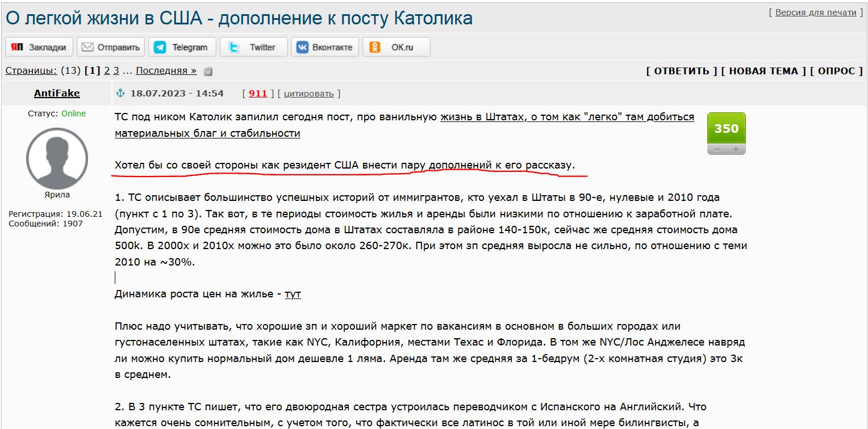
Task: Upvote the post with the plus button
Action: [736, 150]
